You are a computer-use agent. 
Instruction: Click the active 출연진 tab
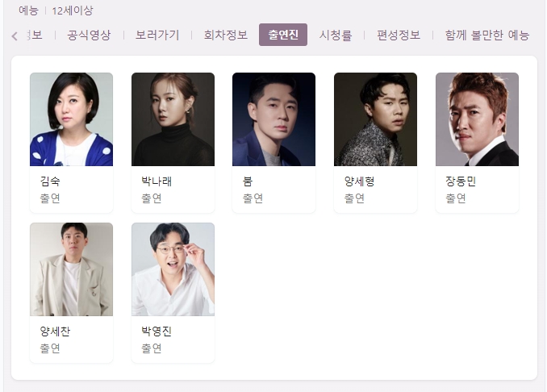pyautogui.click(x=283, y=35)
